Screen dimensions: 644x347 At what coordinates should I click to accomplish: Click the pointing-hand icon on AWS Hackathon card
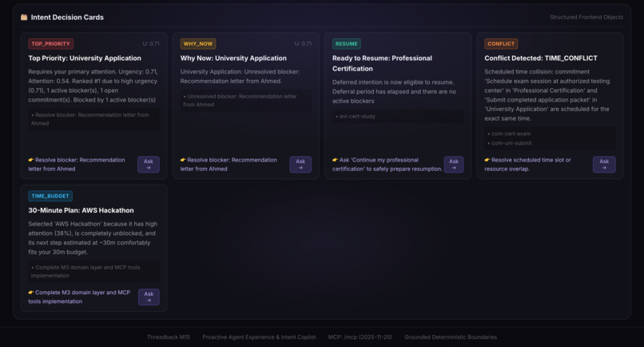point(31,293)
